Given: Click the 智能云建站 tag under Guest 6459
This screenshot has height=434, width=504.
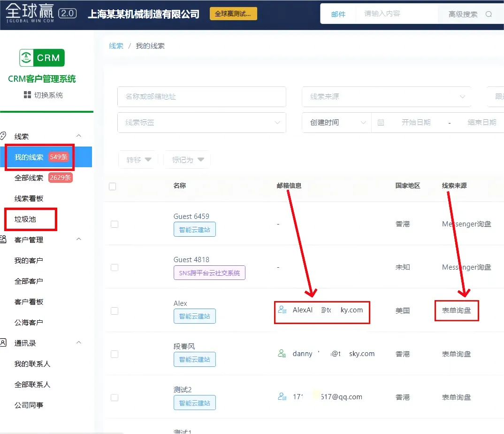Looking at the screenshot, I should pos(194,230).
